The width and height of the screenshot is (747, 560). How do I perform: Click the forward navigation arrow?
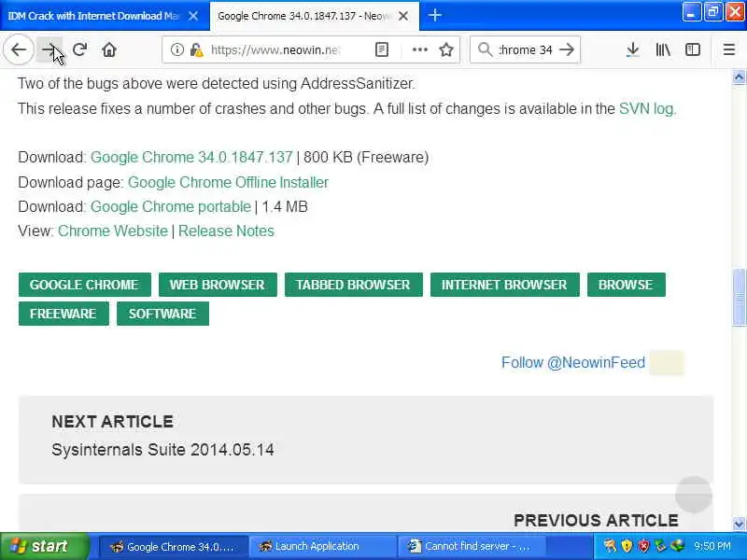(49, 49)
